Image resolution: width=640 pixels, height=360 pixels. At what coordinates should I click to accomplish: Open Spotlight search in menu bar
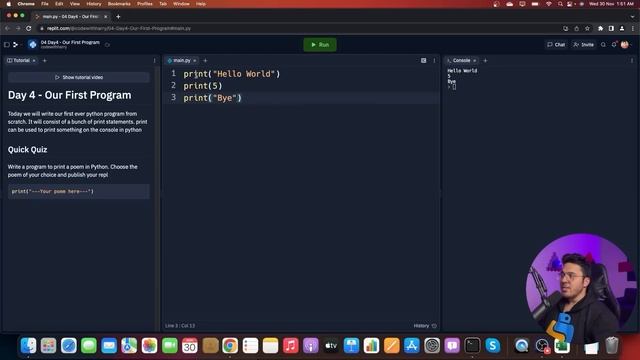click(560, 4)
